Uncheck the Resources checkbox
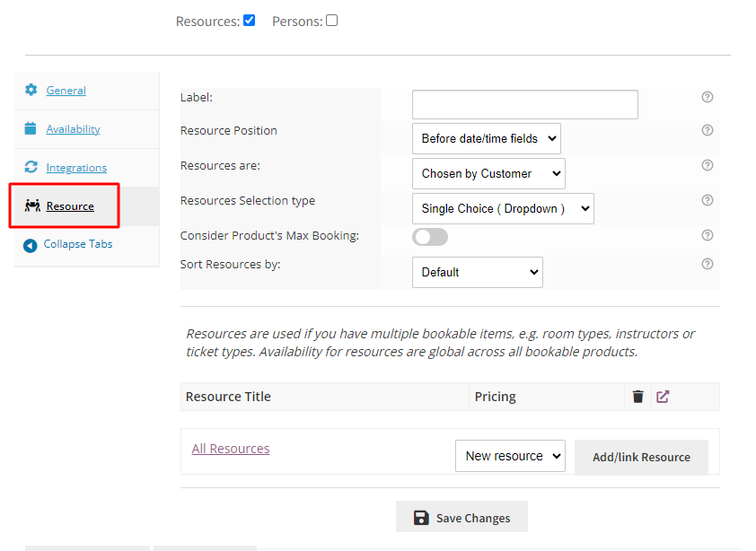 250,21
